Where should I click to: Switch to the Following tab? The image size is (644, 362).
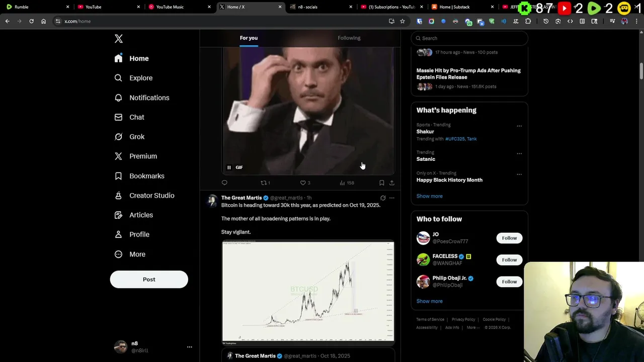click(349, 38)
